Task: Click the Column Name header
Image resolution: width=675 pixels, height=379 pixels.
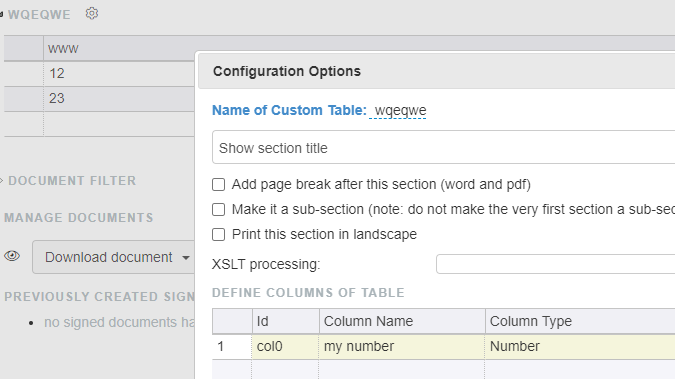Action: [402, 321]
